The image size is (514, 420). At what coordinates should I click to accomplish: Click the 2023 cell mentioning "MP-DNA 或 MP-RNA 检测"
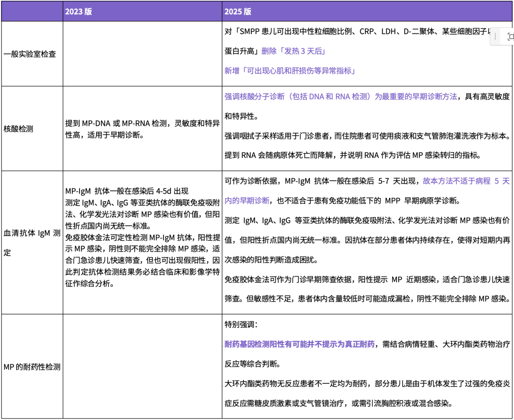click(x=142, y=129)
